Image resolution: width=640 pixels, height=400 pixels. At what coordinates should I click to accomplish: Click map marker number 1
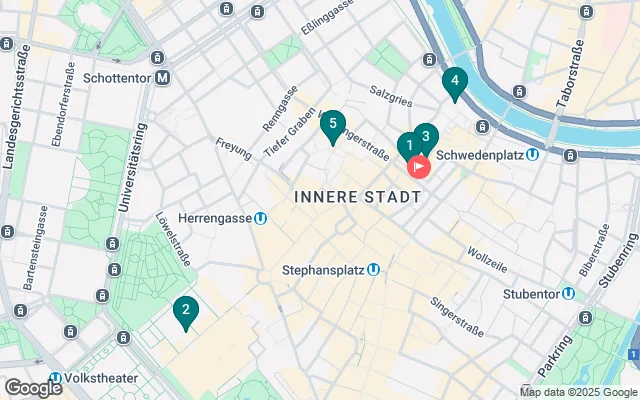click(408, 147)
